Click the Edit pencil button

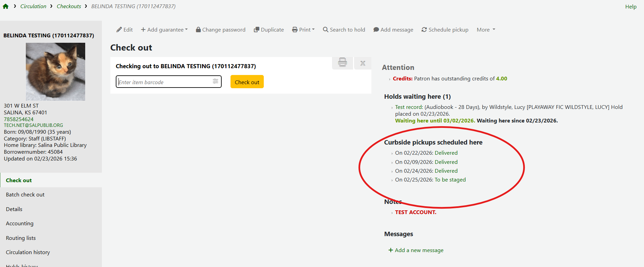click(124, 30)
